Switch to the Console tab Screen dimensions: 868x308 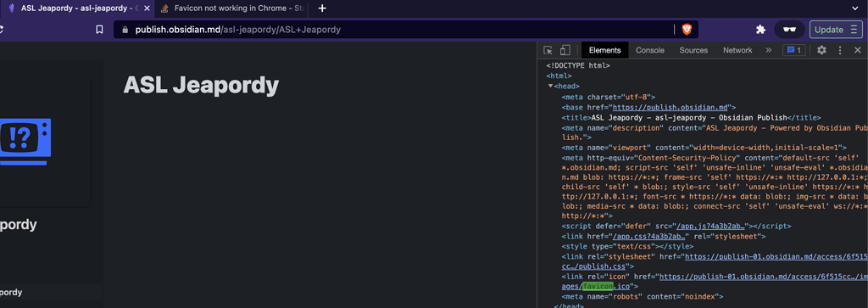coord(650,50)
